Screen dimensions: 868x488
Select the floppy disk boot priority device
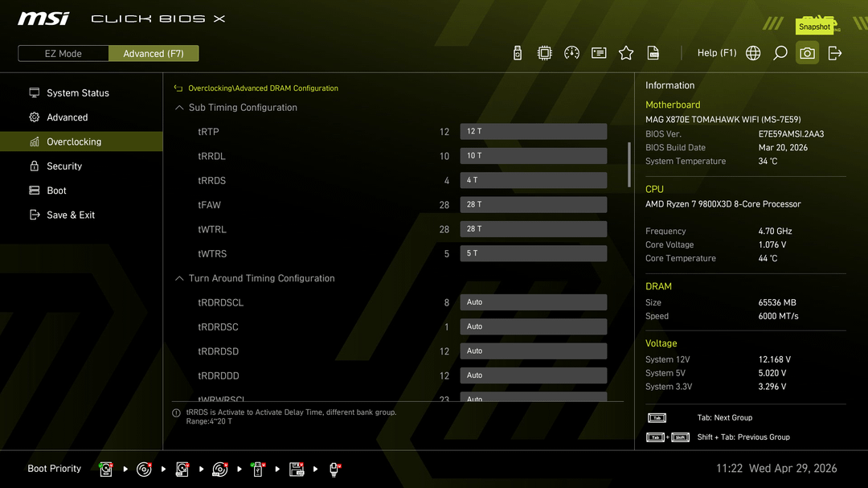[297, 469]
